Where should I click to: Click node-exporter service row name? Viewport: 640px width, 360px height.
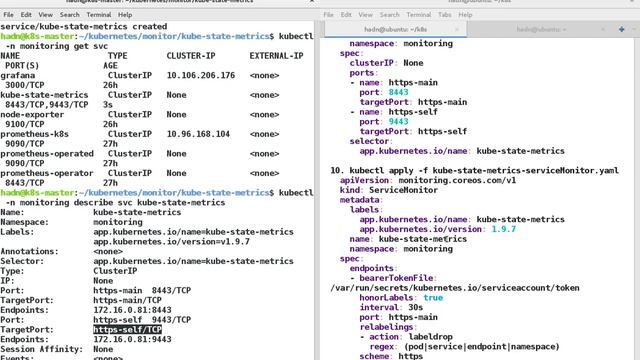point(32,115)
